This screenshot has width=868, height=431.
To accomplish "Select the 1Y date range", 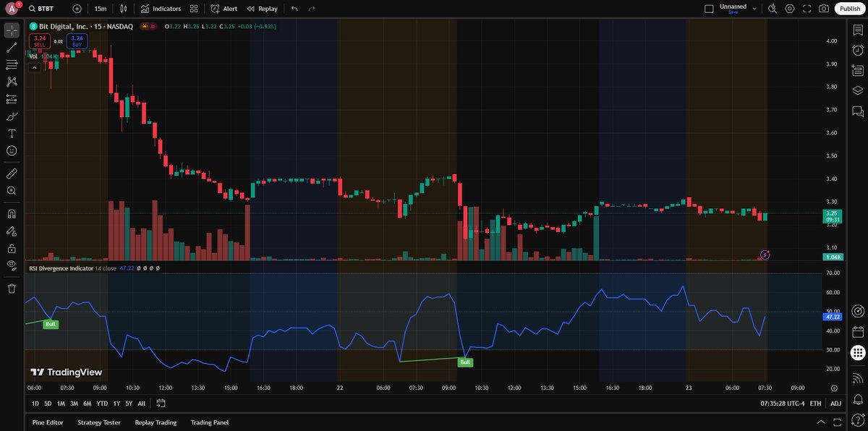I will click(x=116, y=404).
